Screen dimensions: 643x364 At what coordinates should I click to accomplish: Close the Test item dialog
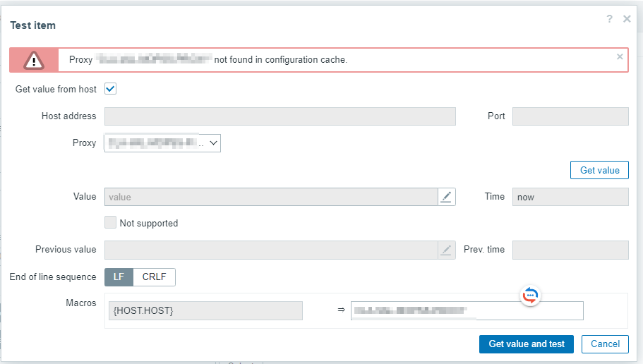click(627, 19)
